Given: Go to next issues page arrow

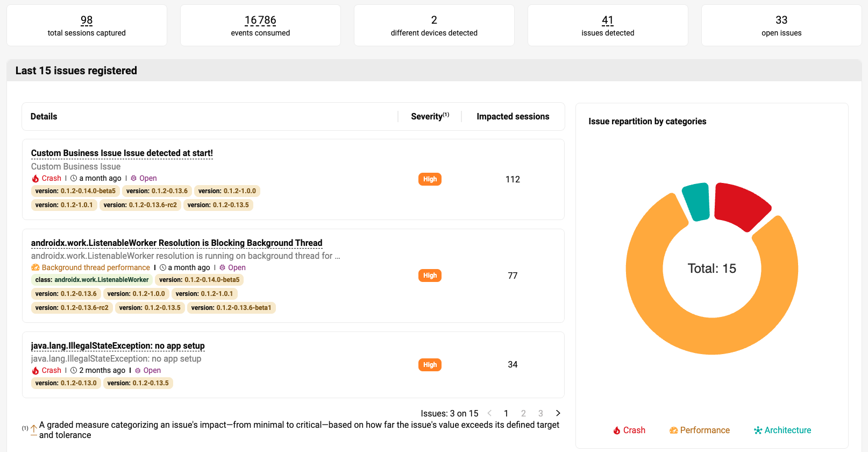Looking at the screenshot, I should click(x=558, y=413).
